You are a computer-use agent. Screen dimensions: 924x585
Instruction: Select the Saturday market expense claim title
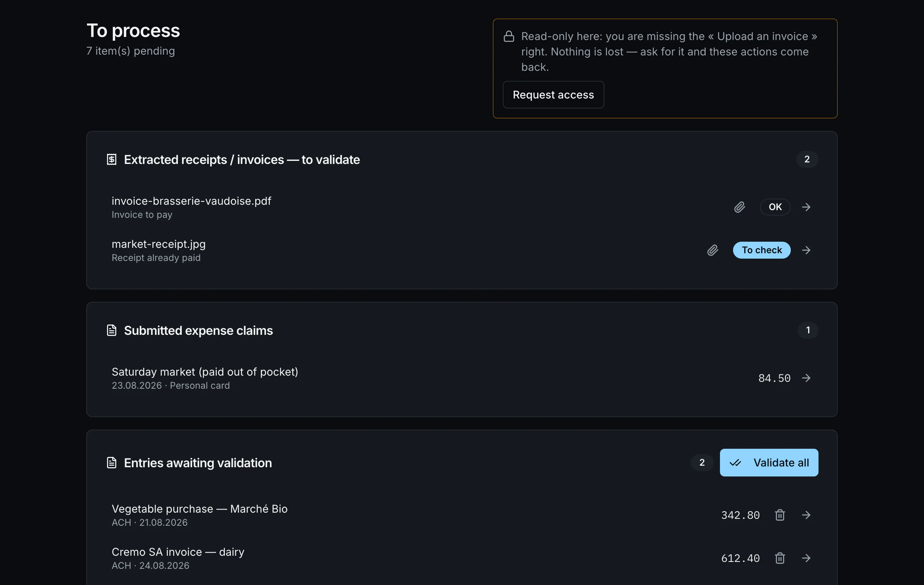pyautogui.click(x=205, y=372)
